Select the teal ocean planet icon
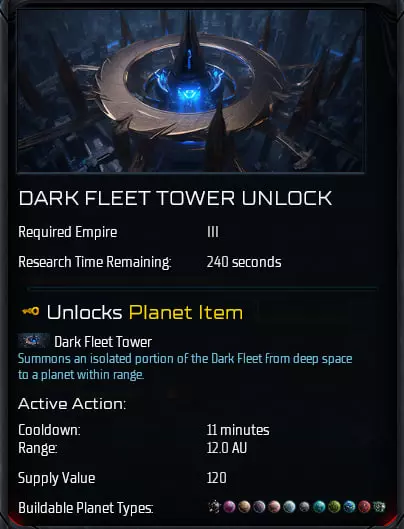404x529 pixels. pos(319,506)
